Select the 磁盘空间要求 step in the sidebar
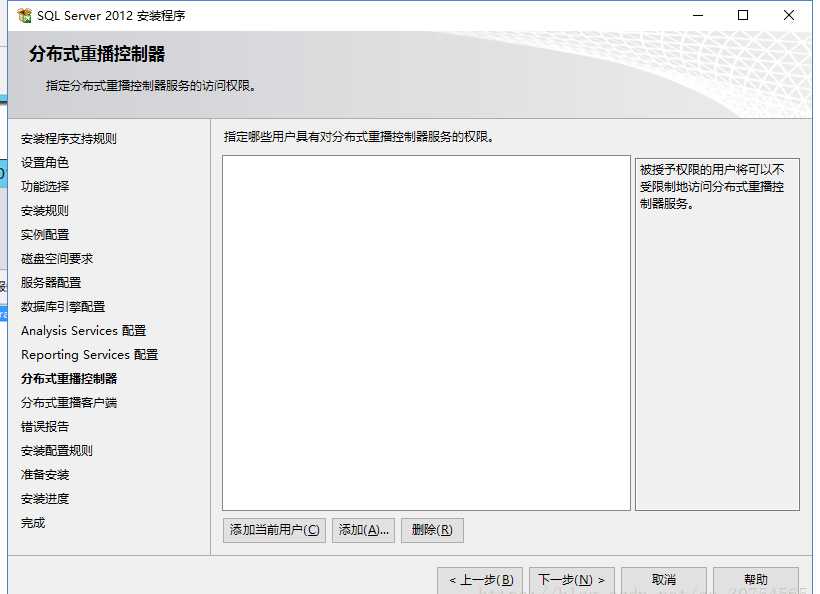 [57, 259]
